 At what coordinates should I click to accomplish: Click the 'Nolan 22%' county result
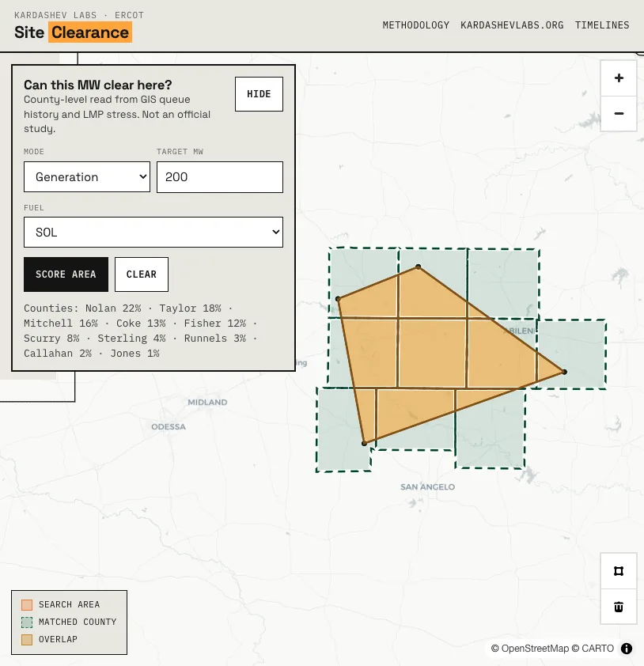coord(113,308)
